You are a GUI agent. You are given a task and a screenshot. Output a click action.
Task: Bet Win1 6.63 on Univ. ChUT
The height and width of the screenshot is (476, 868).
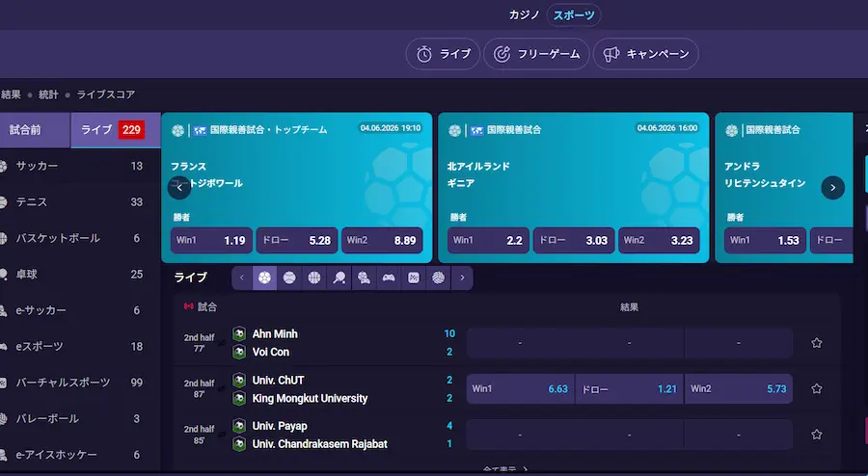pos(521,388)
